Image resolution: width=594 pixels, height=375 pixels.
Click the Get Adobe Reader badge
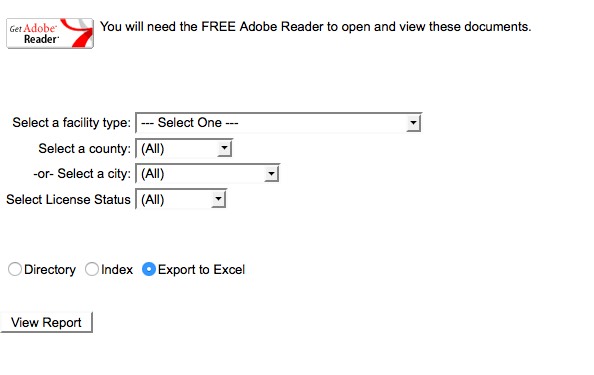coord(50,33)
